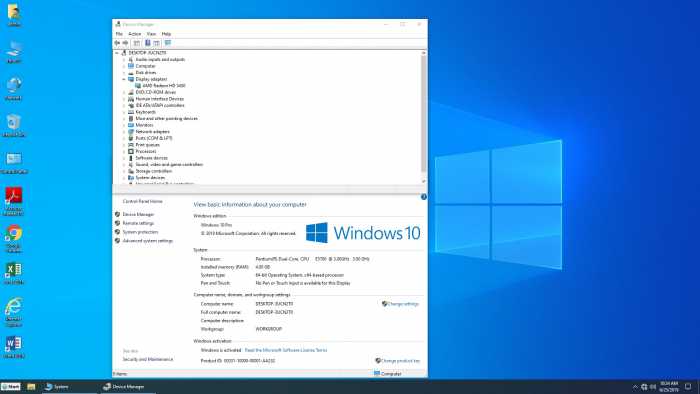Open the Internet Explorer desktop shortcut

[x=14, y=311]
